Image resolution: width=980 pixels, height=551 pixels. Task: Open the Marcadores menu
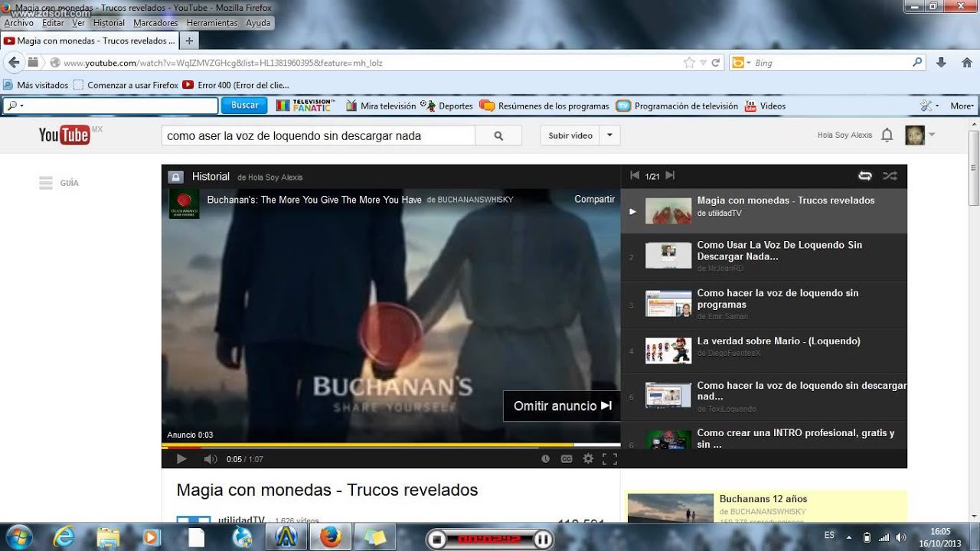tap(155, 23)
